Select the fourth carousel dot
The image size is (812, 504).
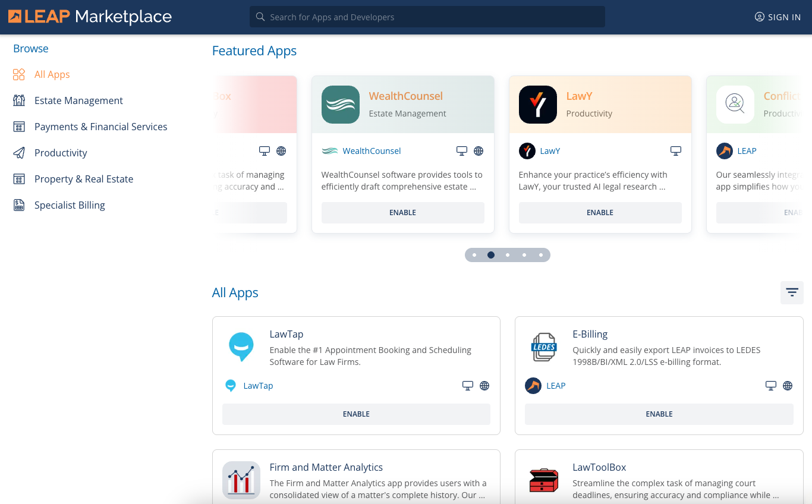tap(524, 254)
